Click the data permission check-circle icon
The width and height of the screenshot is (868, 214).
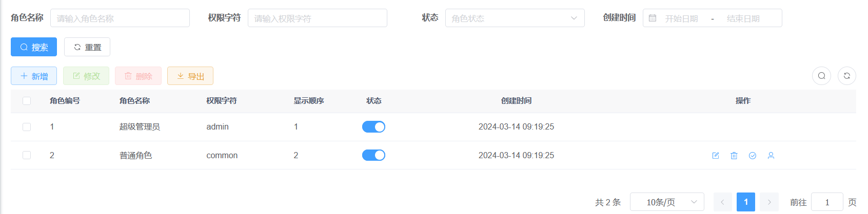tap(753, 156)
